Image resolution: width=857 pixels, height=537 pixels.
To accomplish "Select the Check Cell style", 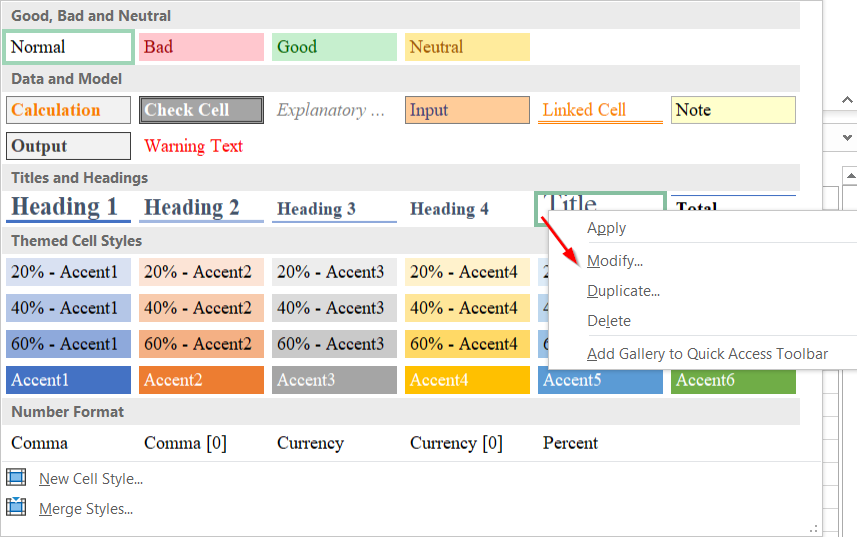I will (201, 110).
